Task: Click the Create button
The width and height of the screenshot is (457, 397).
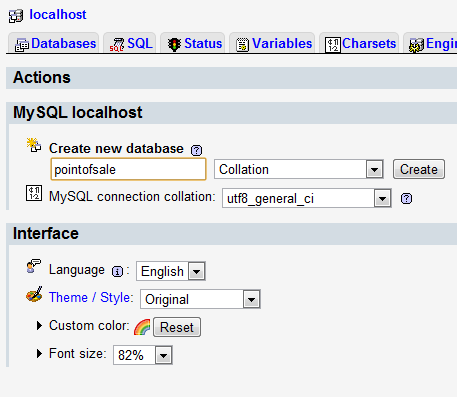Action: tap(419, 169)
